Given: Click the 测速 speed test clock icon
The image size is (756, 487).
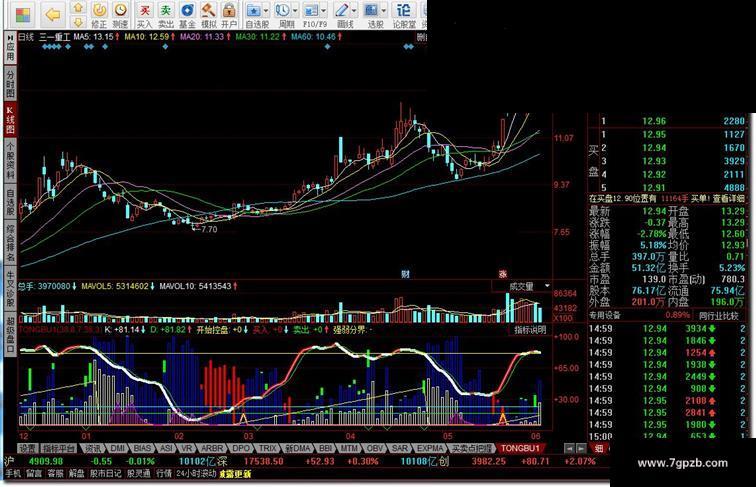Looking at the screenshot, I should 120,10.
